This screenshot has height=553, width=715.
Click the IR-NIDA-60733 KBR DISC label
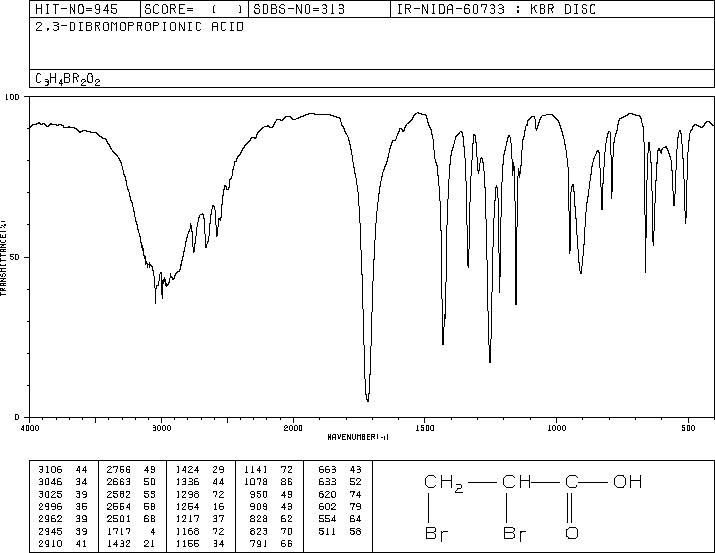click(x=496, y=9)
